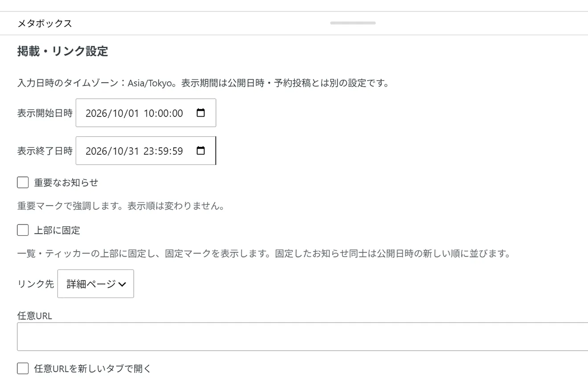Click the 重要なお知らせ label text
This screenshot has width=588, height=392.
coord(66,182)
